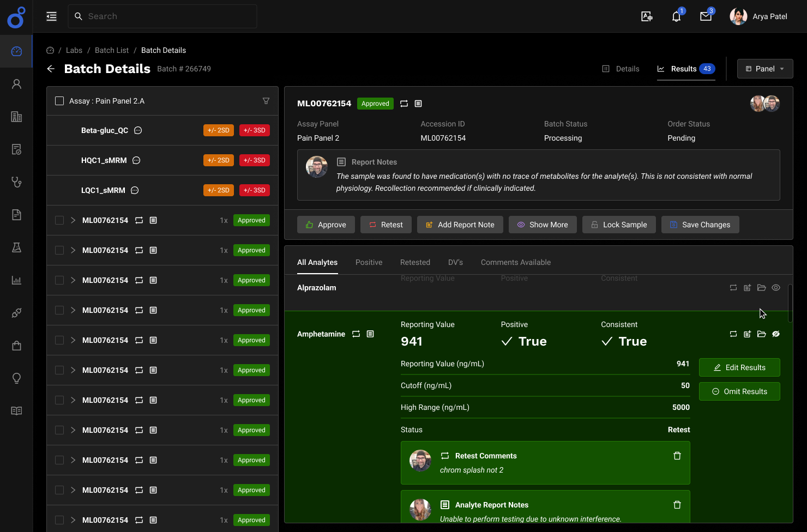The height and width of the screenshot is (532, 807).
Task: Open the bar chart sidebar icon
Action: [x=16, y=280]
